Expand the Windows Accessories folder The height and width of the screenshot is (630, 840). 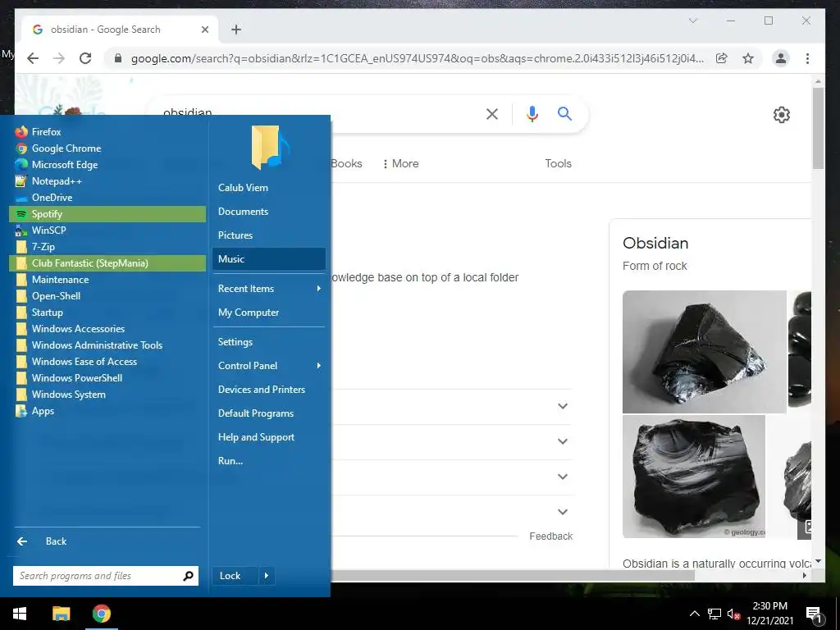click(x=107, y=329)
